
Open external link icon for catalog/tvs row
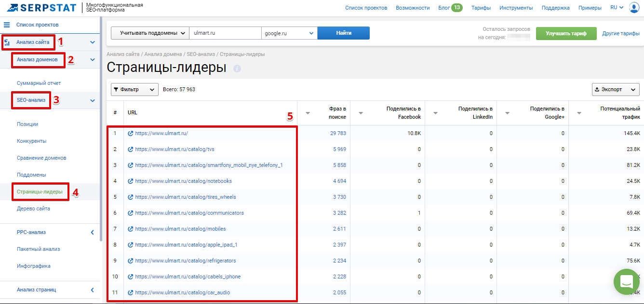pos(130,149)
